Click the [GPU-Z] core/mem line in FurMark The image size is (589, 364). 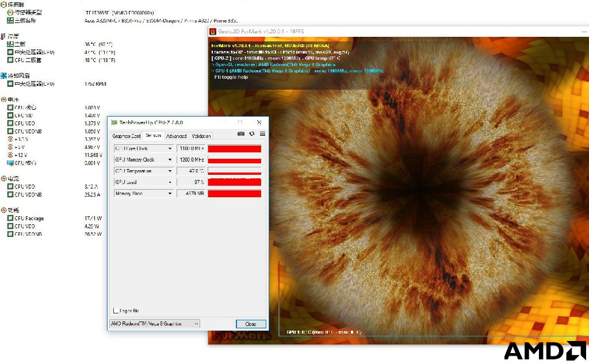pyautogui.click(x=276, y=58)
